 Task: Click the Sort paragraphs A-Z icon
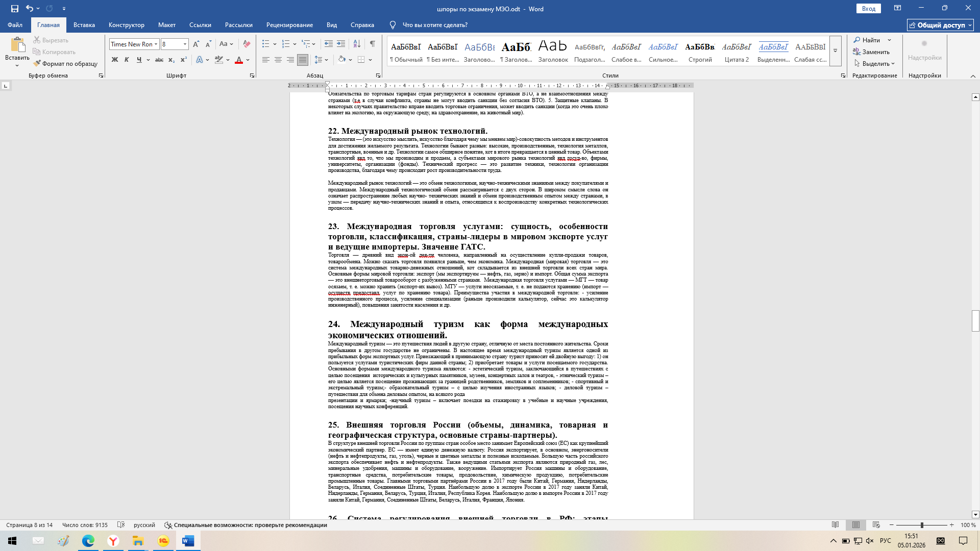tap(357, 44)
